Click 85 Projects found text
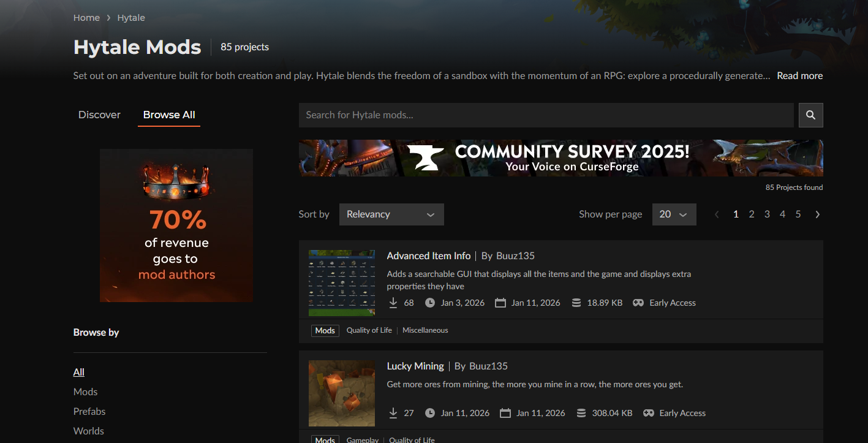Image resolution: width=868 pixels, height=443 pixels. pyautogui.click(x=794, y=187)
